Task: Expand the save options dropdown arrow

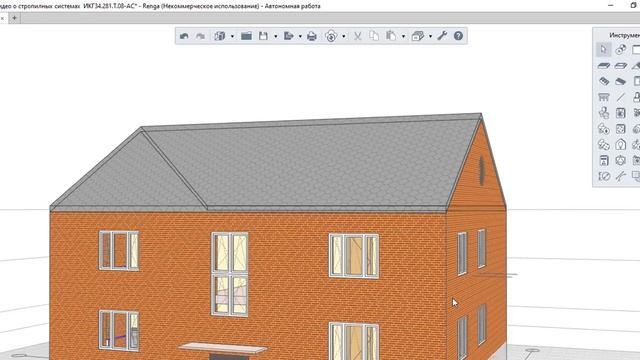Action: pos(276,36)
